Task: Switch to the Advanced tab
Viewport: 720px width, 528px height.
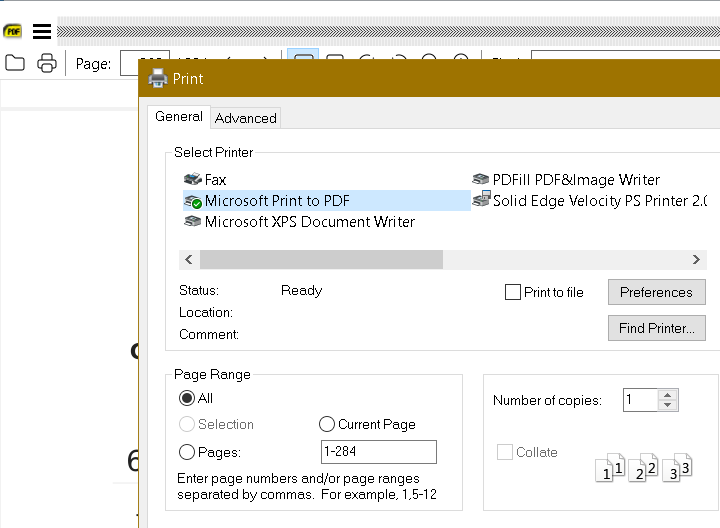Action: (x=246, y=118)
